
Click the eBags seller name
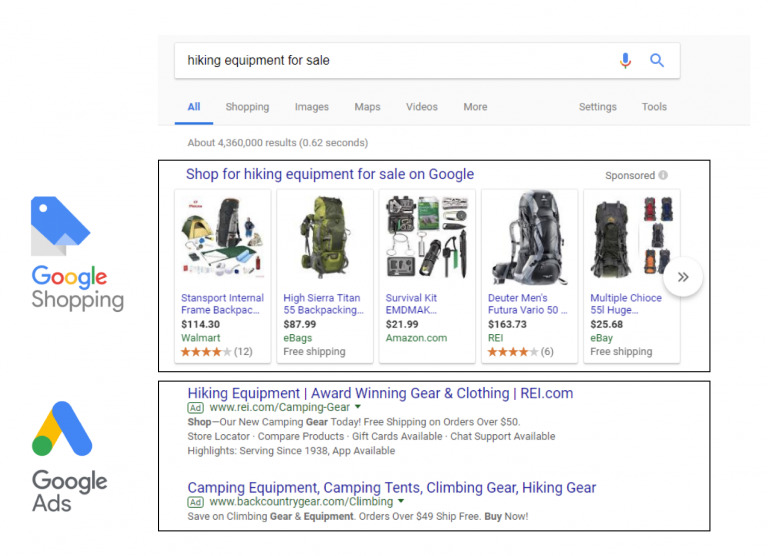click(297, 338)
